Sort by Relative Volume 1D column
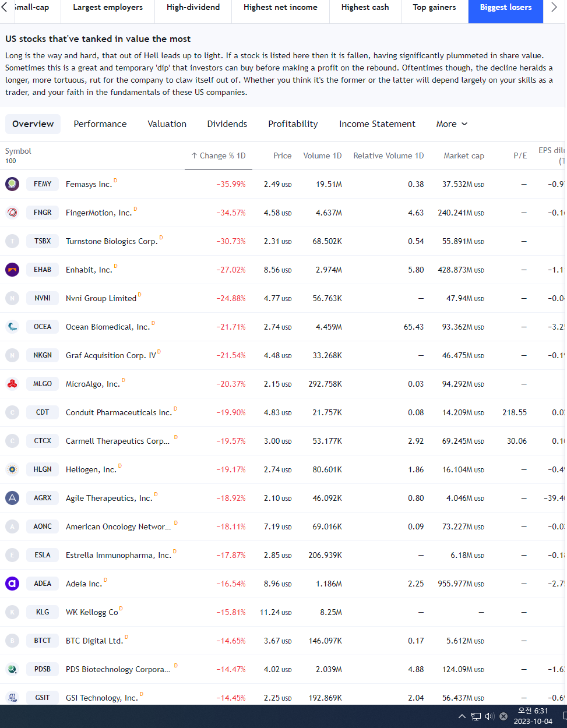The image size is (567, 728). pyautogui.click(x=389, y=156)
